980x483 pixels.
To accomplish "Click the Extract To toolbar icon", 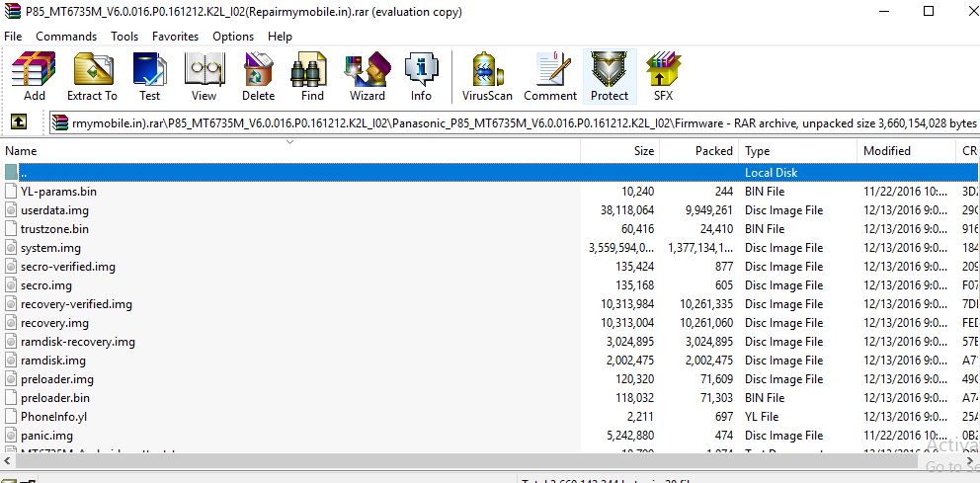I will tap(92, 77).
